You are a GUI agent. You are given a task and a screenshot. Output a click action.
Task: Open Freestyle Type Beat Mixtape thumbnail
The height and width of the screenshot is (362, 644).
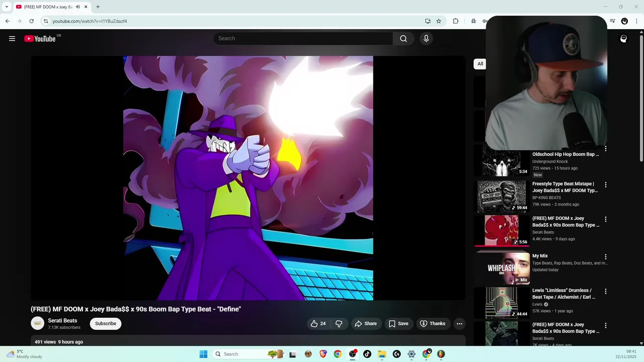tap(502, 197)
